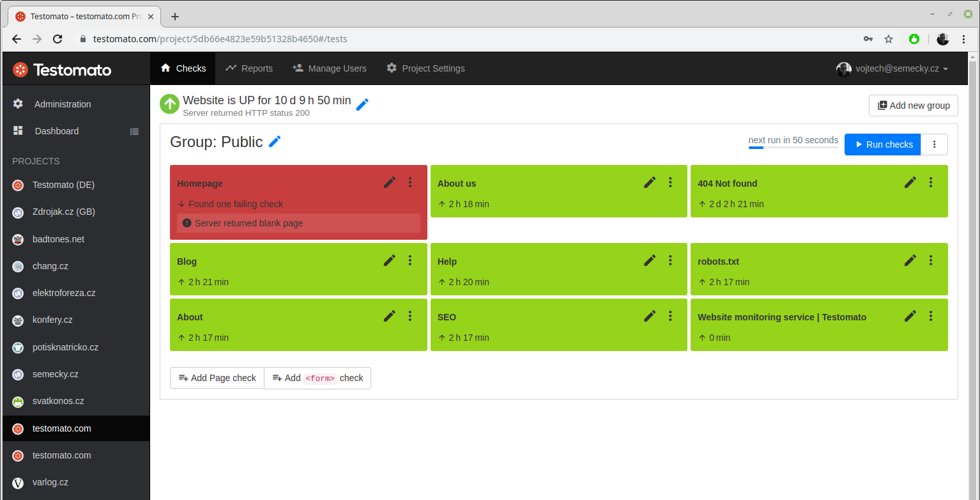
Task: Add Page check
Action: [x=217, y=378]
